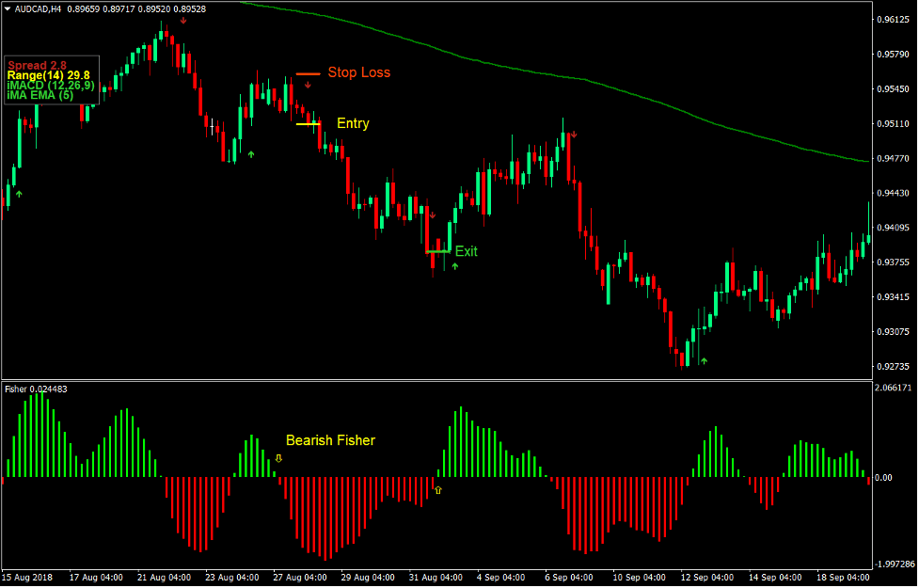Select the green buy arrow below Exit label
The width and height of the screenshot is (919, 588).
pos(454,267)
